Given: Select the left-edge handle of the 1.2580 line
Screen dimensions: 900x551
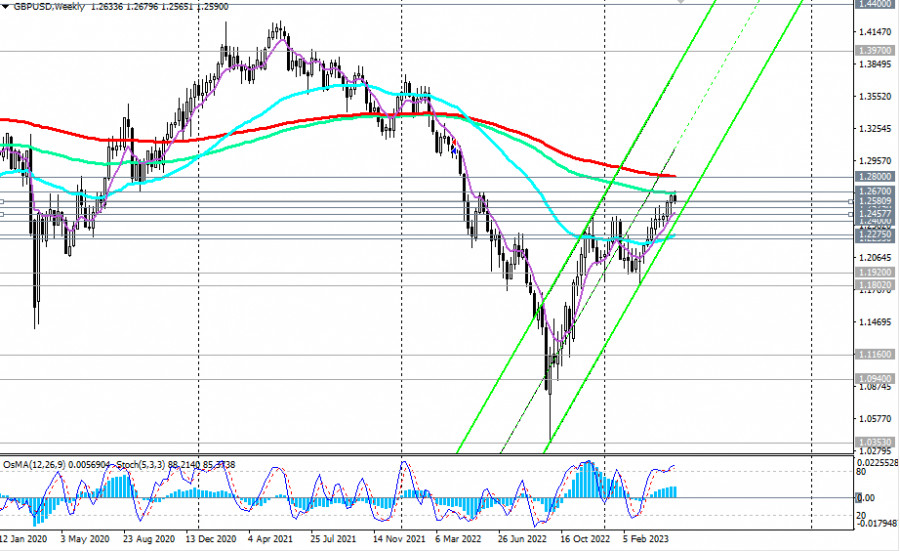Looking at the screenshot, I should (3, 201).
